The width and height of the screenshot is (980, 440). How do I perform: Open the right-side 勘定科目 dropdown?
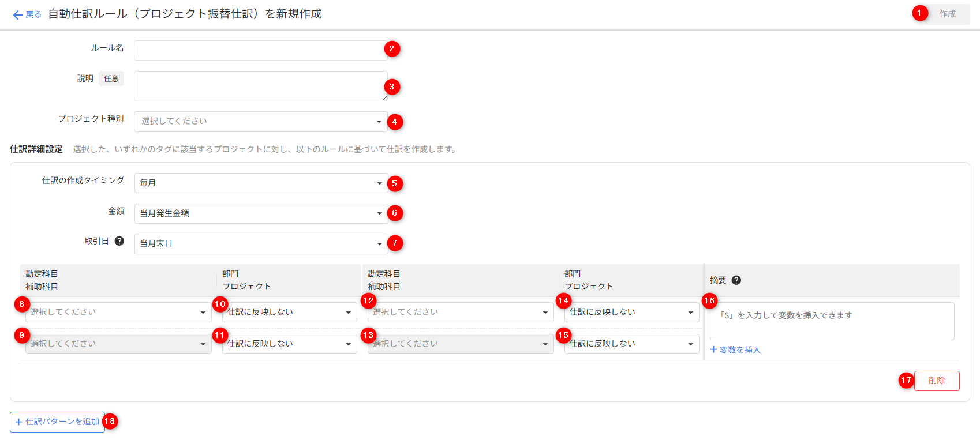coord(461,313)
